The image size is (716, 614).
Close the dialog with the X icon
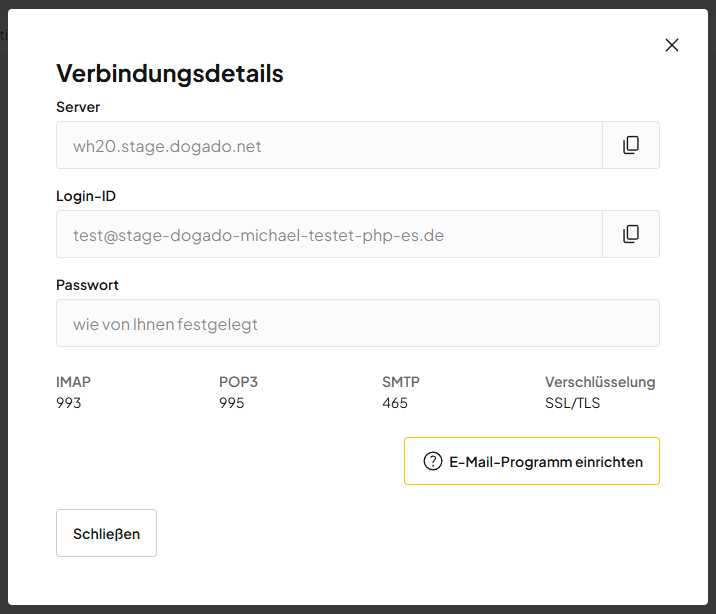point(672,45)
